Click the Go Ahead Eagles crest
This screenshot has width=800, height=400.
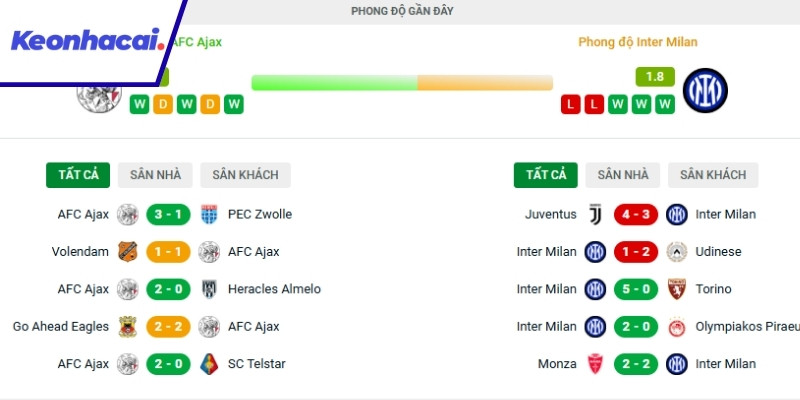click(x=127, y=327)
